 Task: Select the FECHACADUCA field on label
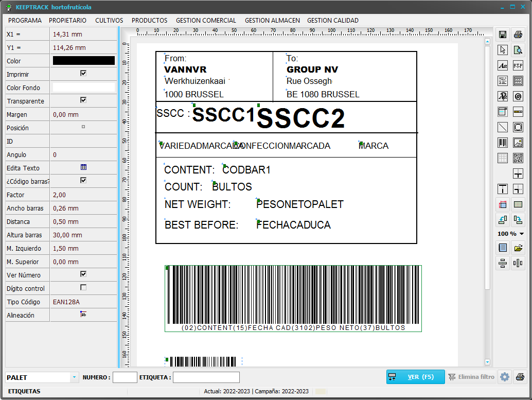pyautogui.click(x=293, y=225)
